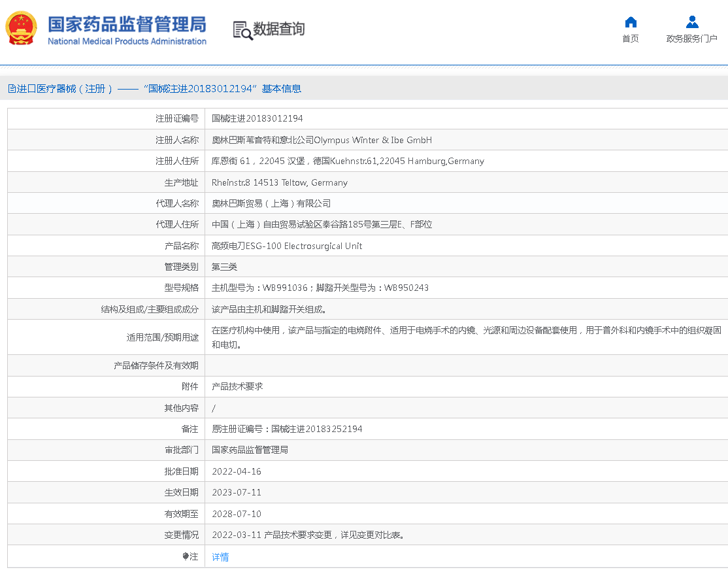Screen dimensions: 728x572
Task: Click the 政务服务门户 person icon
Action: pos(692,22)
